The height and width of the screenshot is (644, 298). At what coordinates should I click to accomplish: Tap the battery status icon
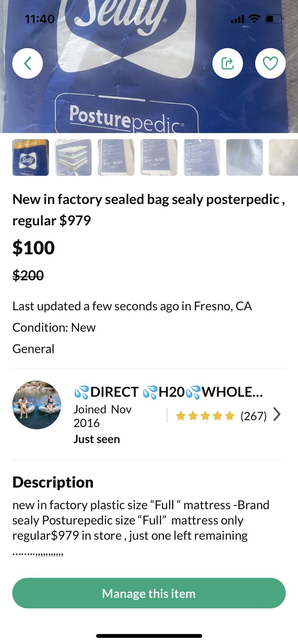(274, 19)
